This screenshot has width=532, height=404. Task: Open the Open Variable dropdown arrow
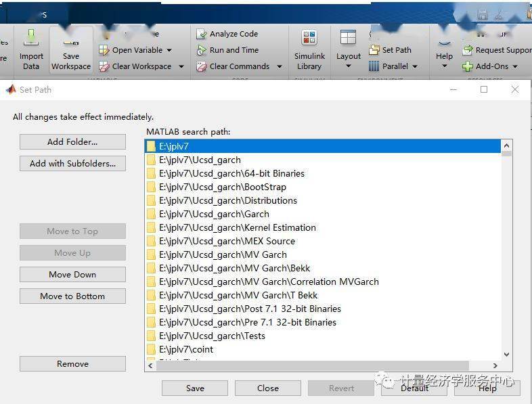point(169,50)
